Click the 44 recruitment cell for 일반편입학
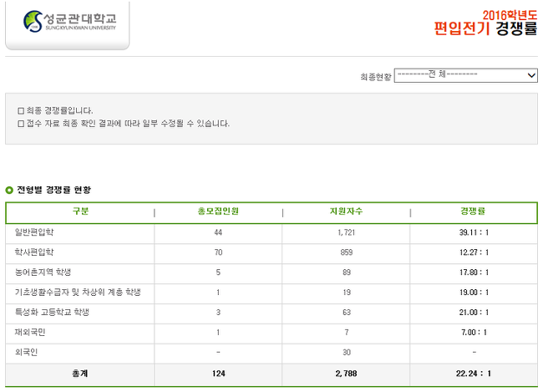The image size is (543, 392). point(218,232)
